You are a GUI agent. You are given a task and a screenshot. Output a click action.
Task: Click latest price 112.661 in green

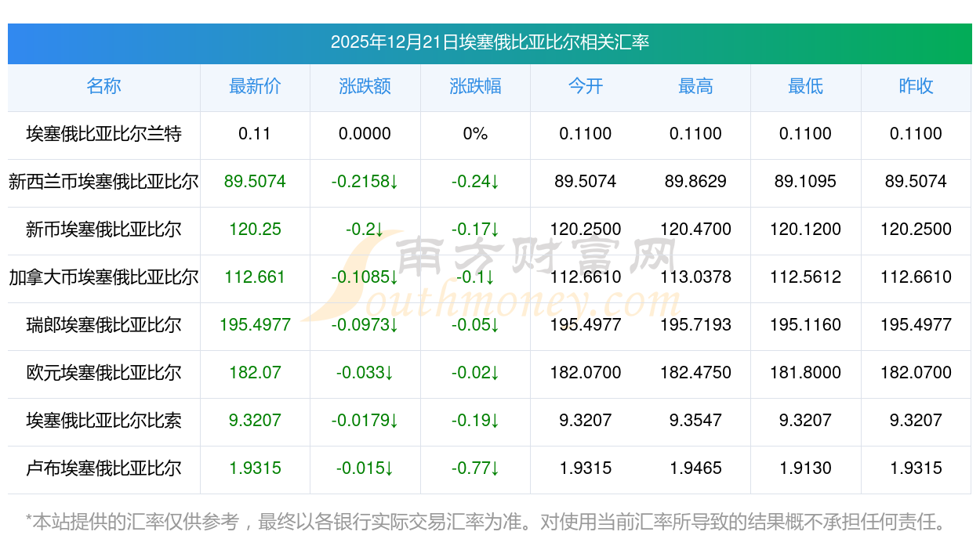[x=255, y=277]
